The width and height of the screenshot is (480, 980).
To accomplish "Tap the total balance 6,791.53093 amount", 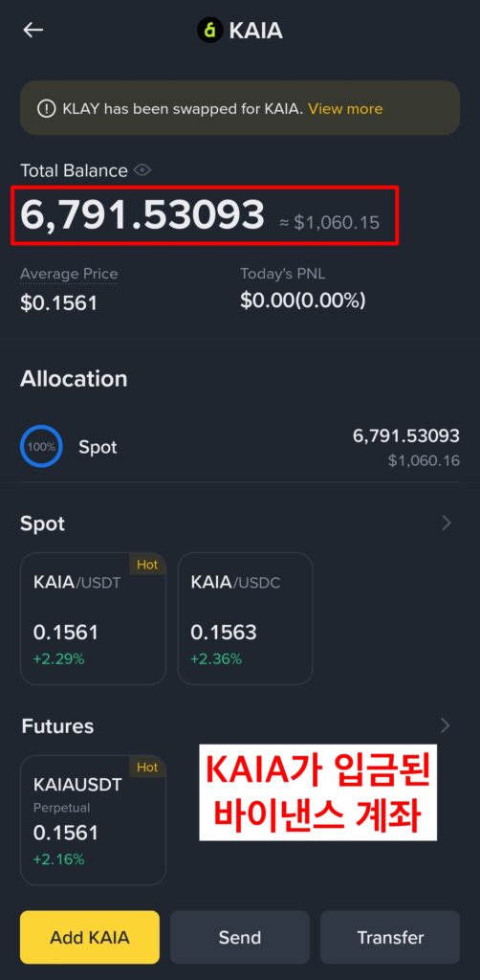I will coord(142,214).
